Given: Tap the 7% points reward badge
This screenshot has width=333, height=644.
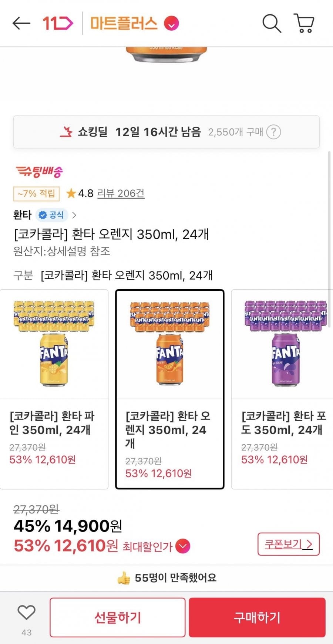Looking at the screenshot, I should [36, 193].
